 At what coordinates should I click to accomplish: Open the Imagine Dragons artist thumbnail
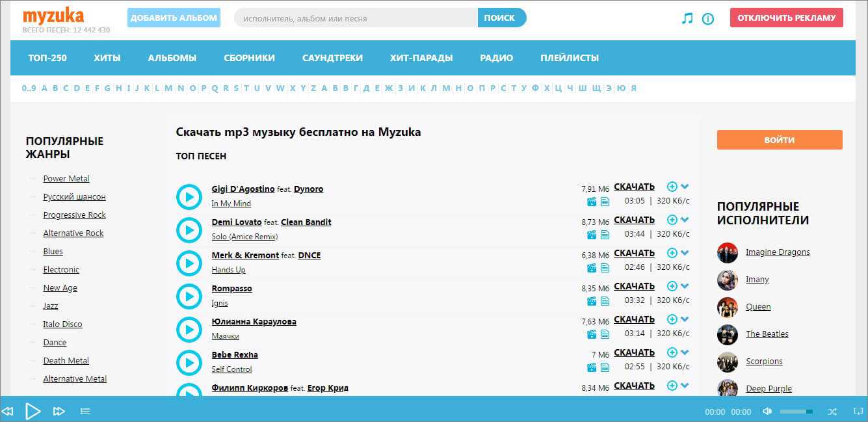[728, 252]
